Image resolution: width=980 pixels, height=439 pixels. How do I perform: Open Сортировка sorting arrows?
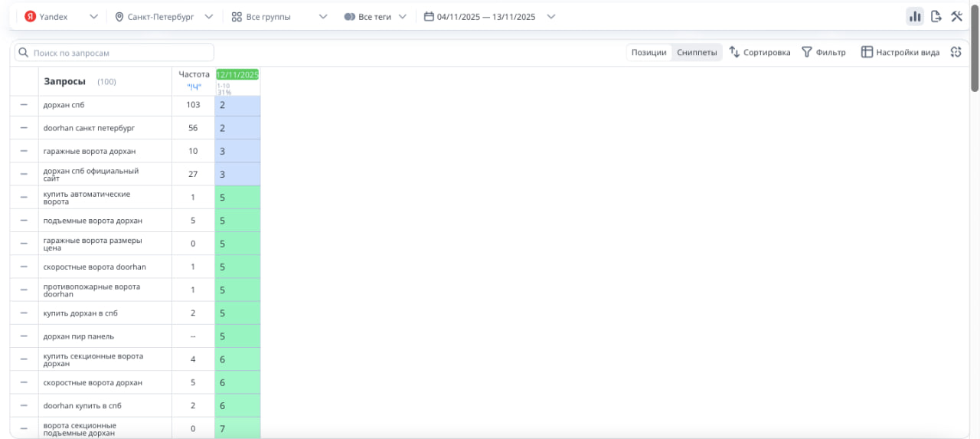click(x=734, y=52)
